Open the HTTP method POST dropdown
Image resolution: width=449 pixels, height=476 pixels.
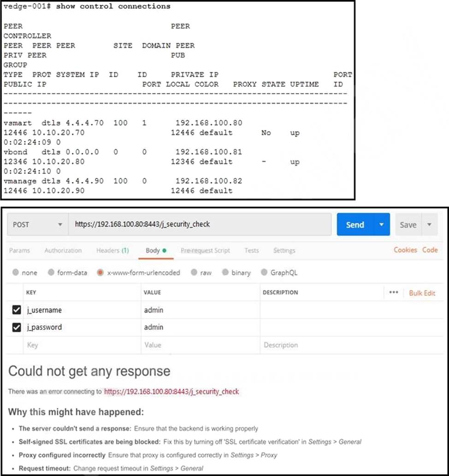tap(38, 224)
